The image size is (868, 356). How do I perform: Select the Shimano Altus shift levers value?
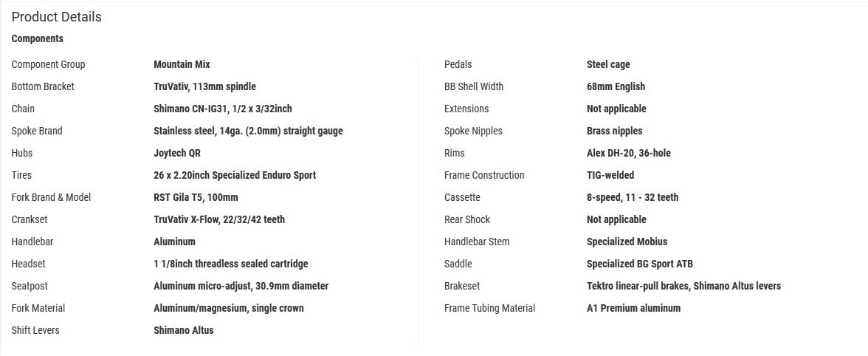pyautogui.click(x=184, y=331)
